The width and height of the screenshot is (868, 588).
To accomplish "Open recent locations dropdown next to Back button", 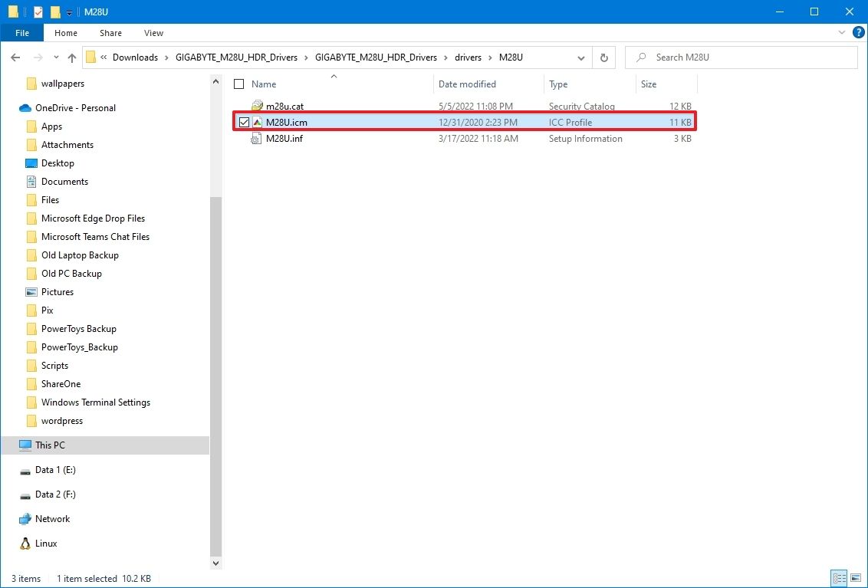I will (55, 57).
